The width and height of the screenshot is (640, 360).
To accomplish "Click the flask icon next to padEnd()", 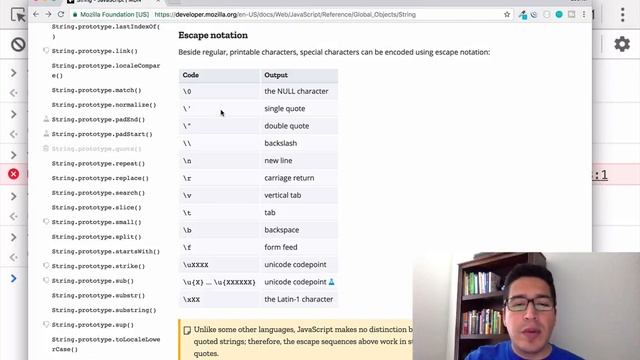I will pos(46,119).
